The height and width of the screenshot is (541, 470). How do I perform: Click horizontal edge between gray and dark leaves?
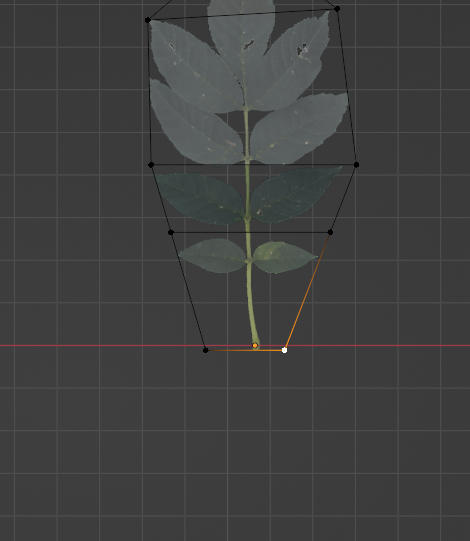[x=254, y=165]
